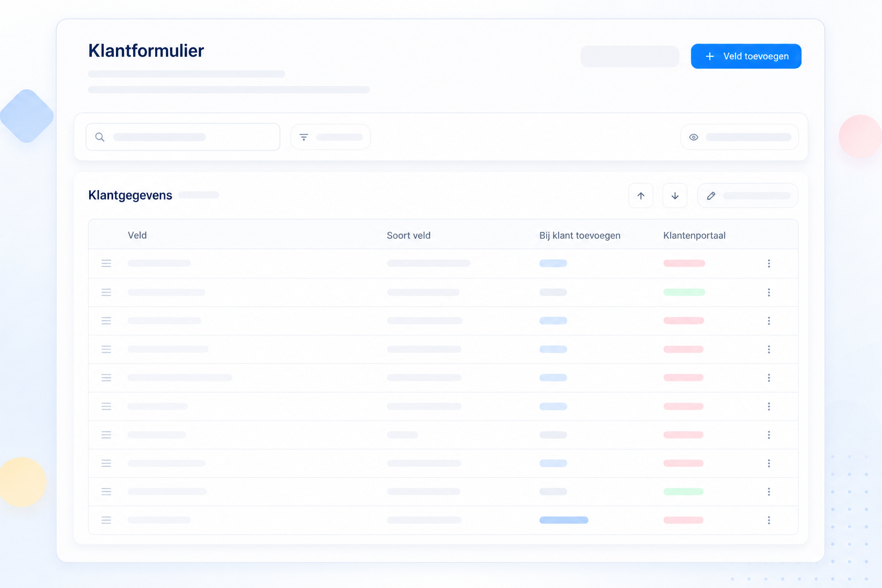
Task: Move Klantgegevens section down with arrow
Action: [675, 196]
